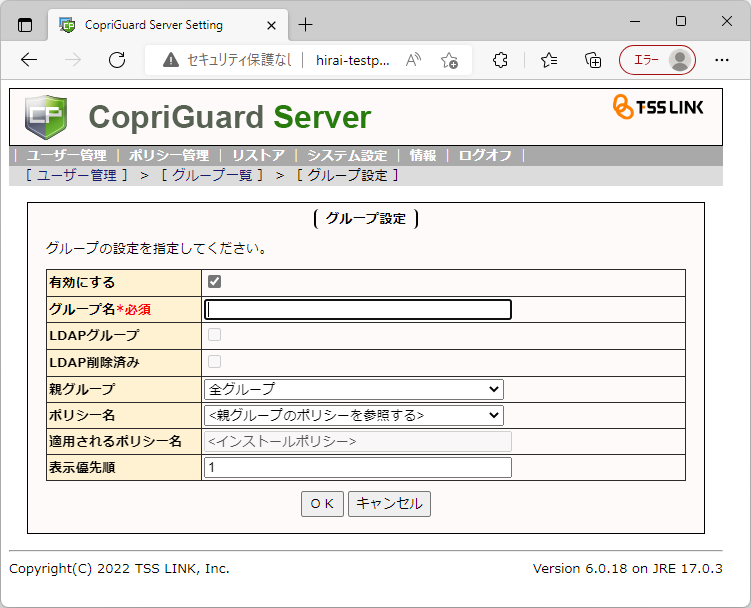Reload the page with the refresh icon
This screenshot has width=751, height=608.
click(117, 60)
